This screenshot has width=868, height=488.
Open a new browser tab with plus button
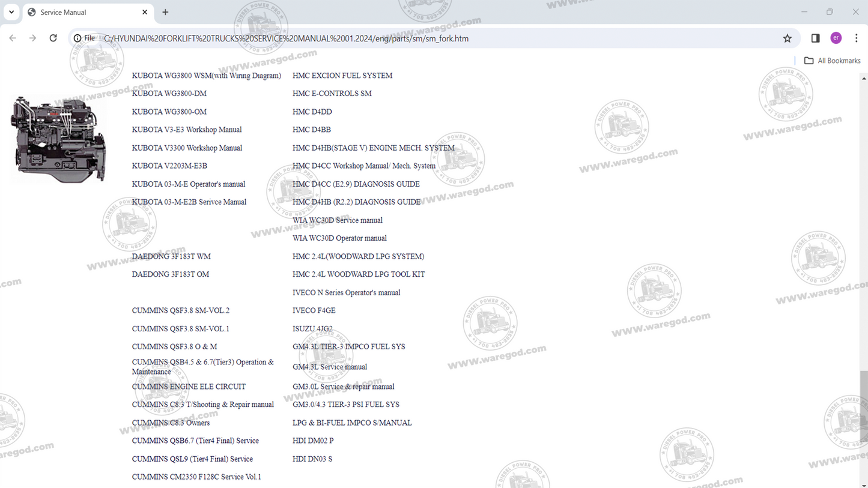tap(165, 11)
